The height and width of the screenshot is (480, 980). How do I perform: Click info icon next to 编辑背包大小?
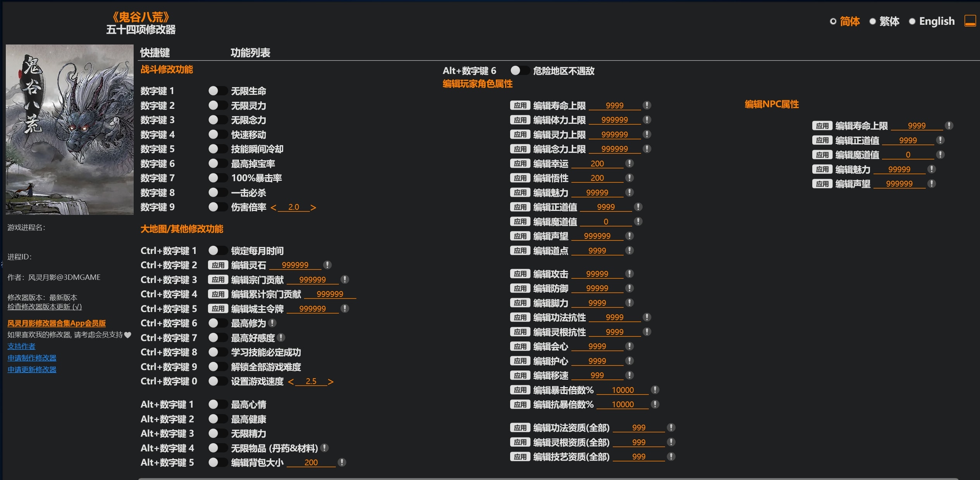pyautogui.click(x=342, y=462)
